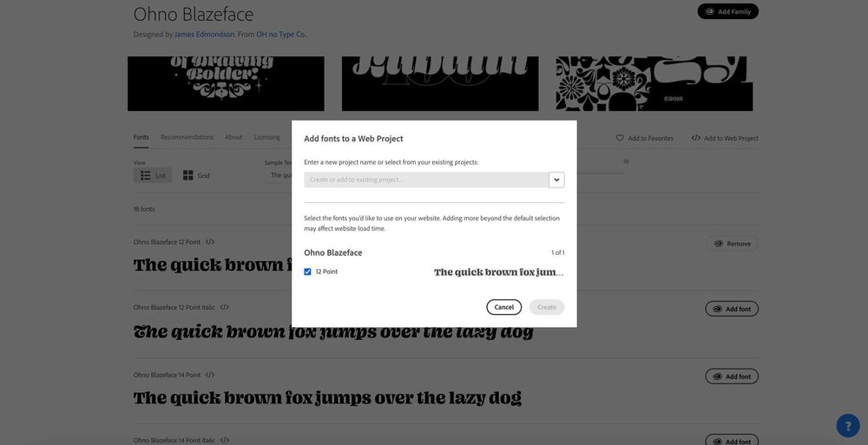The width and height of the screenshot is (868, 445).
Task: Add font Ohno Blazeface 14 Point
Action: tap(732, 376)
